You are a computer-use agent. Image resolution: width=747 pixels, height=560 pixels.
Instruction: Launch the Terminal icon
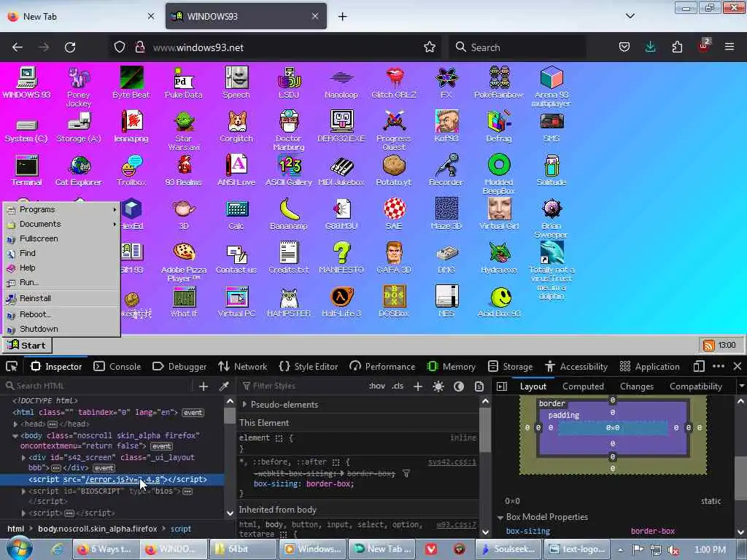(x=27, y=170)
